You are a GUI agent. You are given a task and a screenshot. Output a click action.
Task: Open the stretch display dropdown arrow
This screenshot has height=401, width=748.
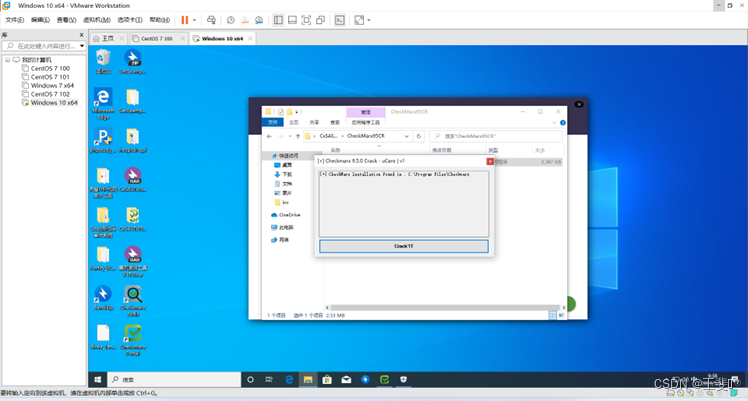point(369,20)
